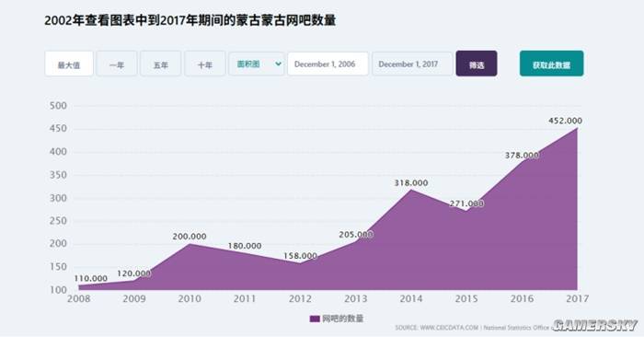
Task: Click the 158.000 data point at 2012
Action: (x=300, y=263)
